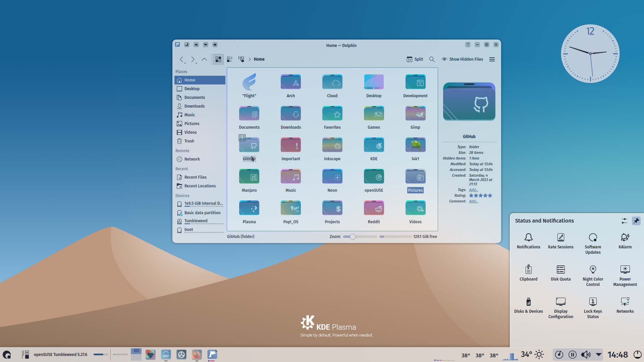Screen dimensions: 644x362
Task: Open System Settings from taskbar
Action: [x=181, y=354]
